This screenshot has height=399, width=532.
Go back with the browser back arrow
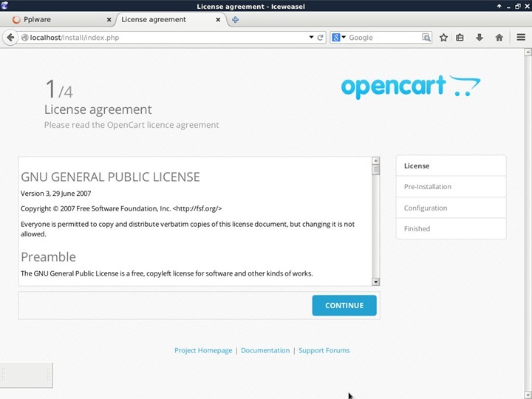pos(10,38)
